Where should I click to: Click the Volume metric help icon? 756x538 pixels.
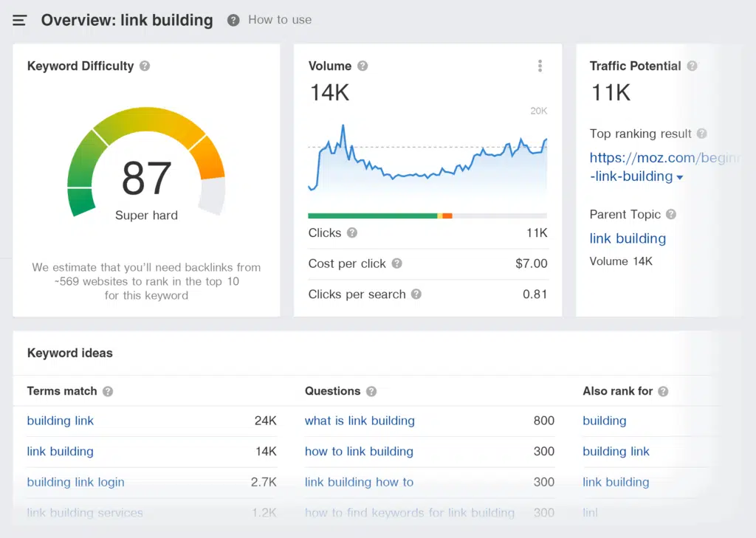[x=361, y=66]
